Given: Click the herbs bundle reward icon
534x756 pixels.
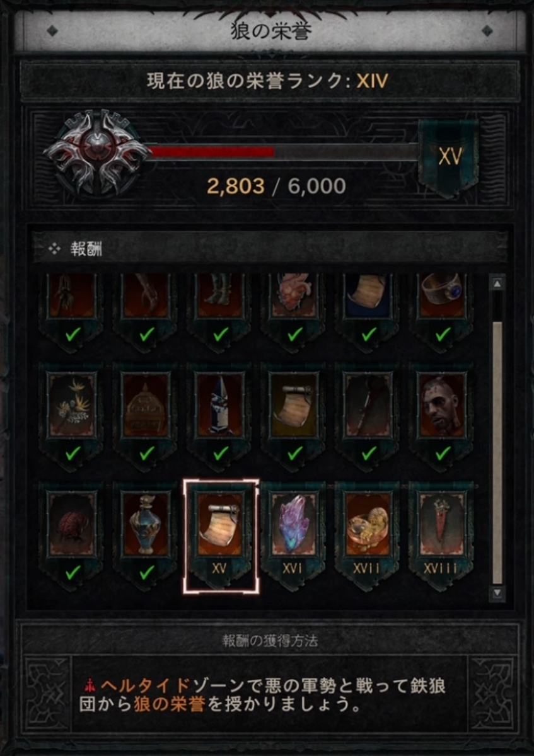Looking at the screenshot, I should 73,416.
